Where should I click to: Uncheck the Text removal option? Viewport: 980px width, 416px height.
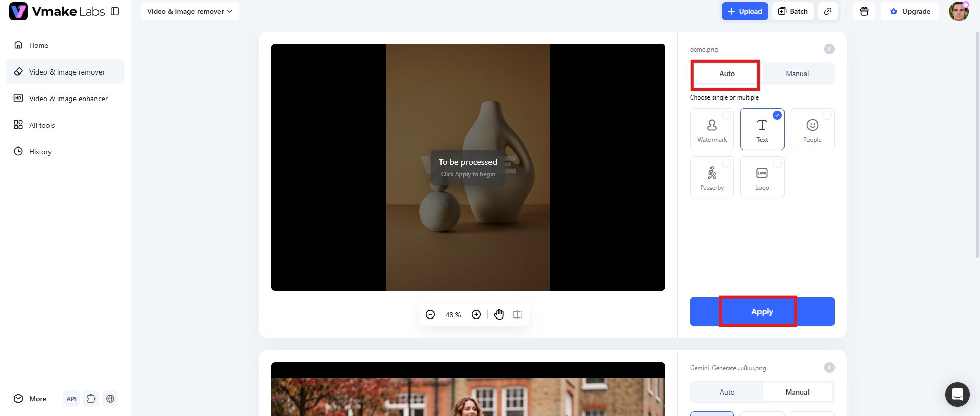[762, 129]
